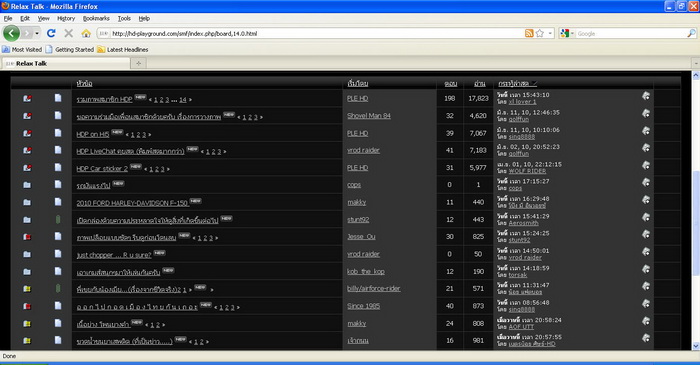Open the Bookmarks menu

click(96, 18)
